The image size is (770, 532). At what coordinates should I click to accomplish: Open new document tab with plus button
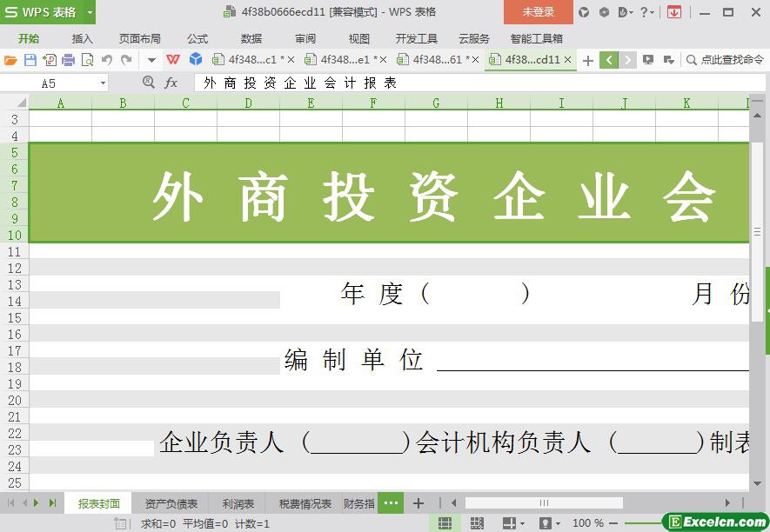point(588,60)
